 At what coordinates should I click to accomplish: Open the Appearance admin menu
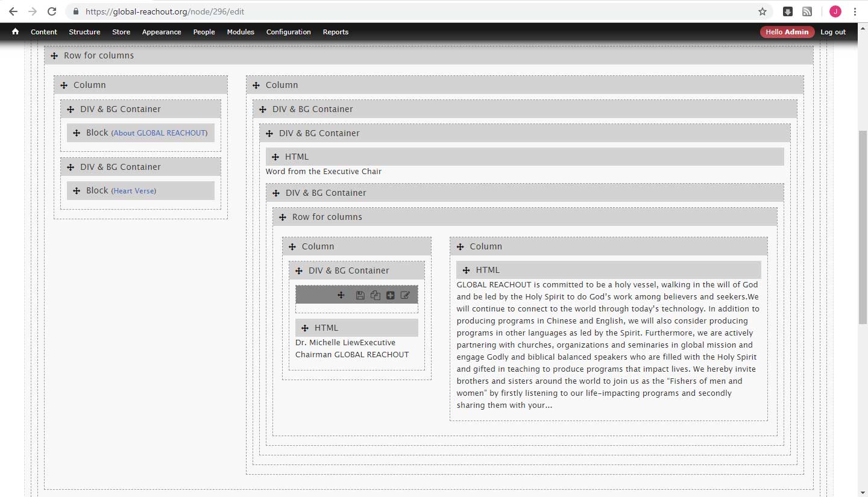tap(162, 32)
